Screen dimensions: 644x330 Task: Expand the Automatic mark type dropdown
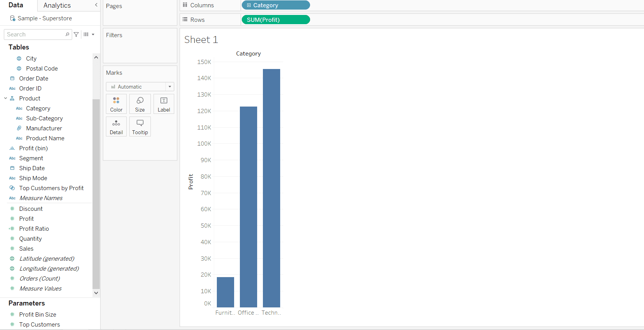click(170, 87)
